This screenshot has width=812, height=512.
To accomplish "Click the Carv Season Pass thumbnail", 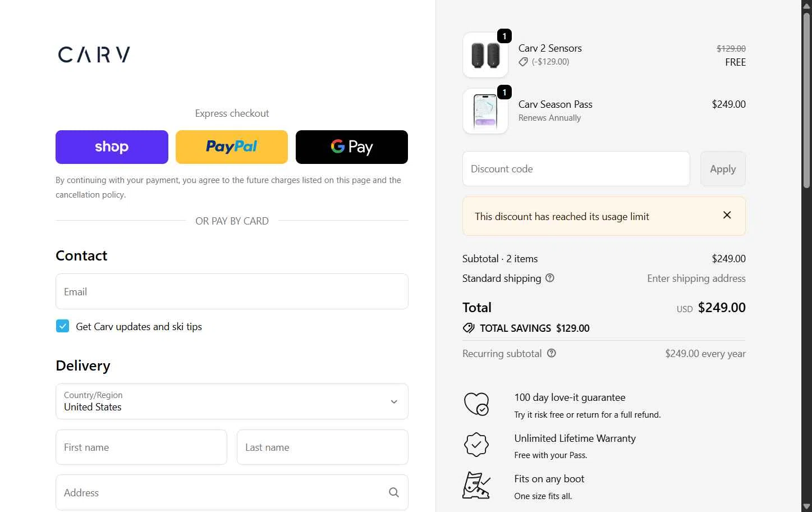I will [x=485, y=111].
